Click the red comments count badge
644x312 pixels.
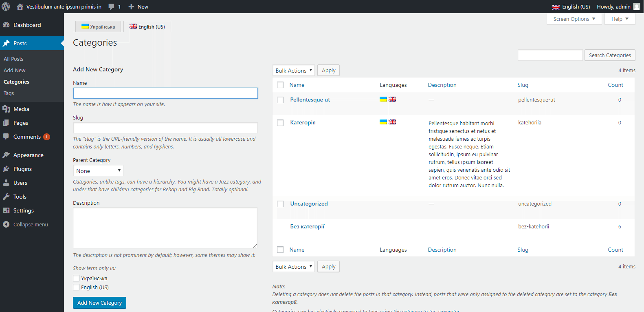pos(47,137)
